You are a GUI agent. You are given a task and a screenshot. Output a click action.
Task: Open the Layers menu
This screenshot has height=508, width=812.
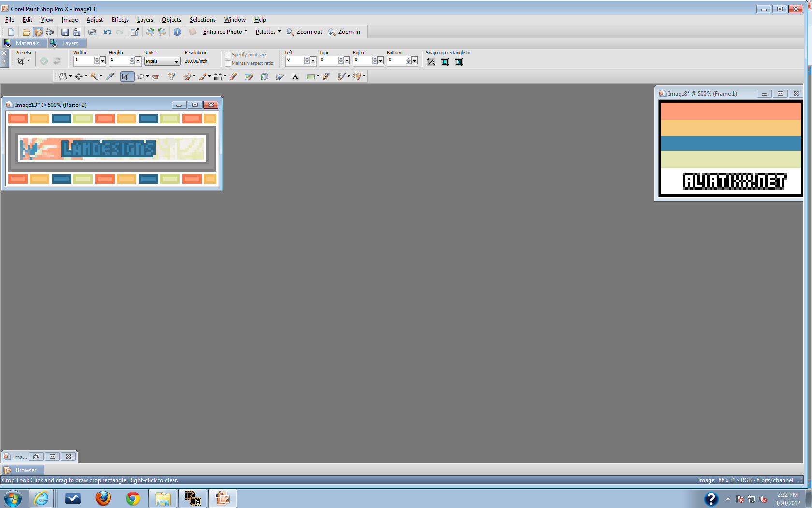[145, 20]
